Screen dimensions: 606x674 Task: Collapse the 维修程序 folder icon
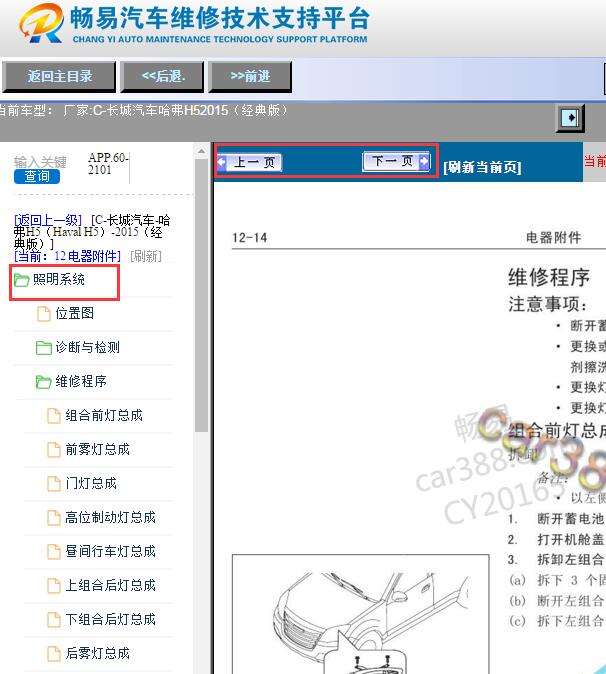43,381
